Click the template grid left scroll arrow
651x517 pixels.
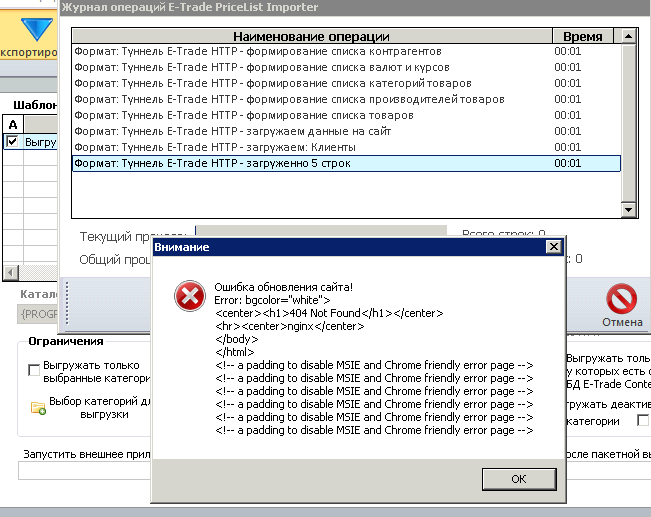(x=10, y=273)
